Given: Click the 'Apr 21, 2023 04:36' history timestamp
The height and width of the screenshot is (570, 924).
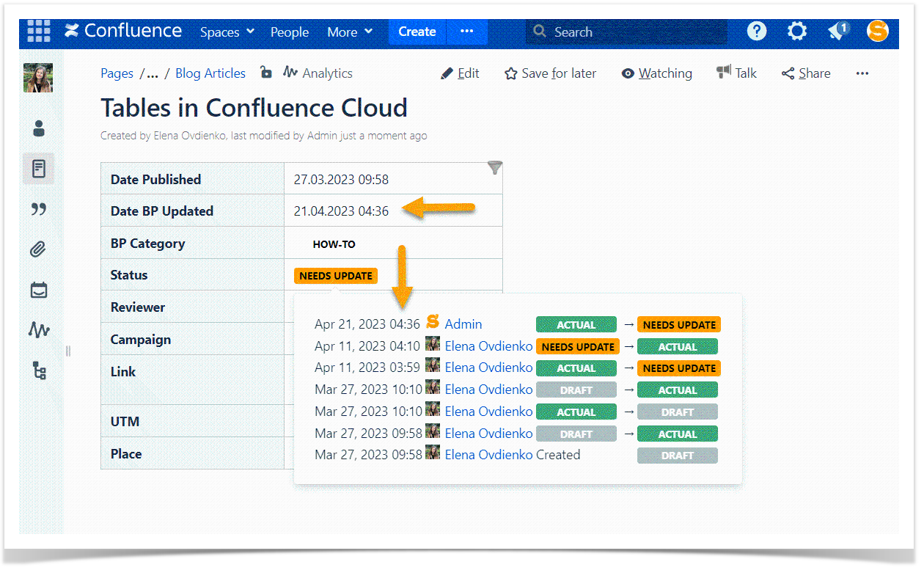Looking at the screenshot, I should (367, 324).
